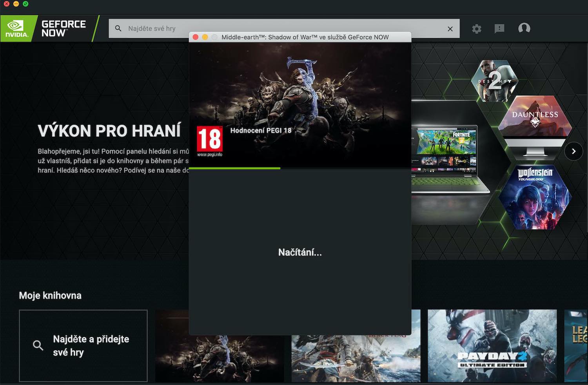This screenshot has height=385, width=588.
Task: Close the Shadow of War loading dialog
Action: [196, 37]
